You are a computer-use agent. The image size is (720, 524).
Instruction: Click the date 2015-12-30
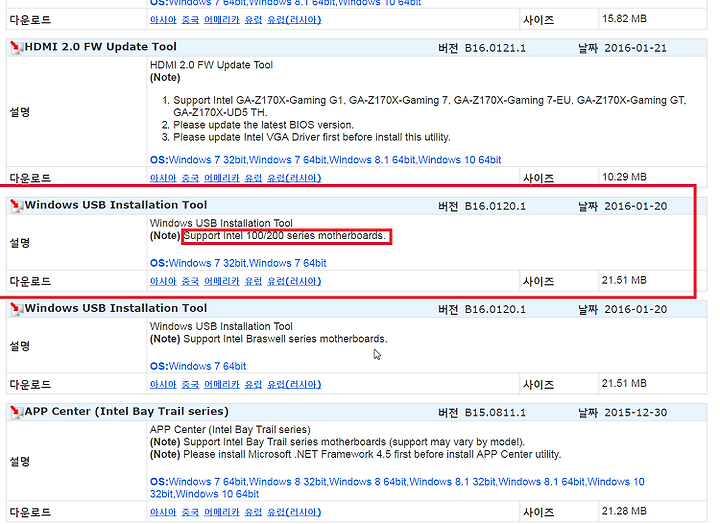636,413
